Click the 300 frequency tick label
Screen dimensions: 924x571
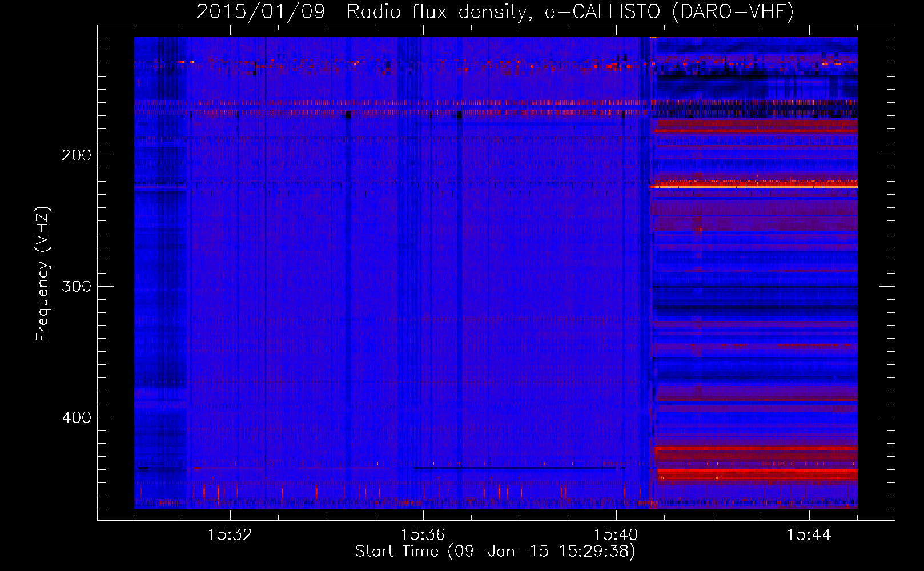76,286
